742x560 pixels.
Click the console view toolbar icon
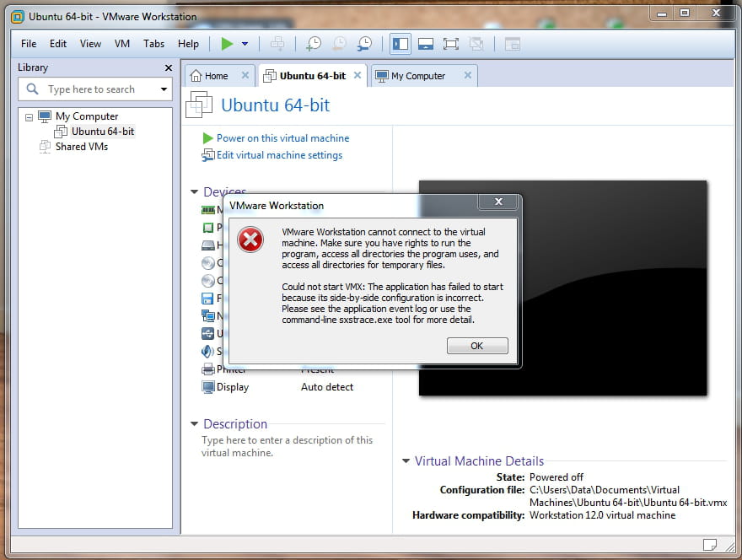[512, 44]
